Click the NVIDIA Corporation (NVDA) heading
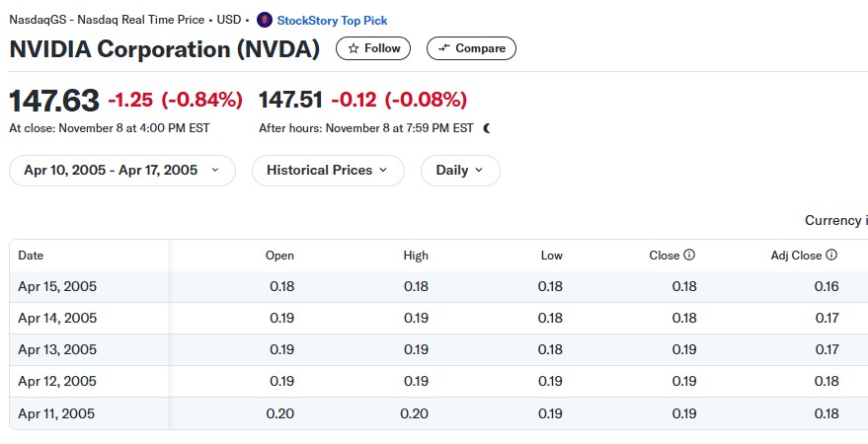868x444 pixels. [165, 48]
